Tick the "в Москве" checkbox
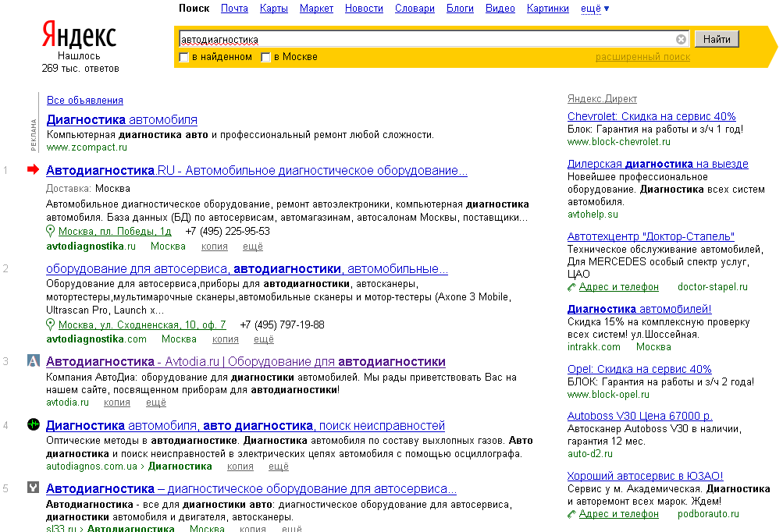This screenshot has width=783, height=532. pos(265,57)
